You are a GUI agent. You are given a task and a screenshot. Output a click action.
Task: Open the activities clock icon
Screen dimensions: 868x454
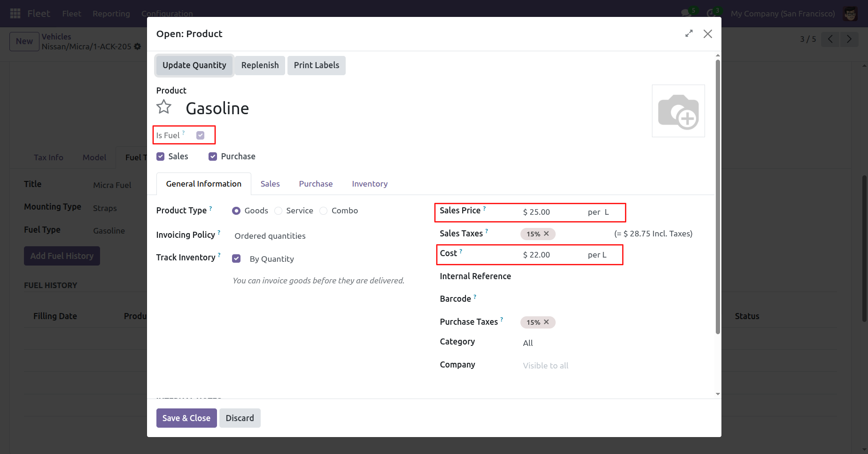tap(711, 13)
